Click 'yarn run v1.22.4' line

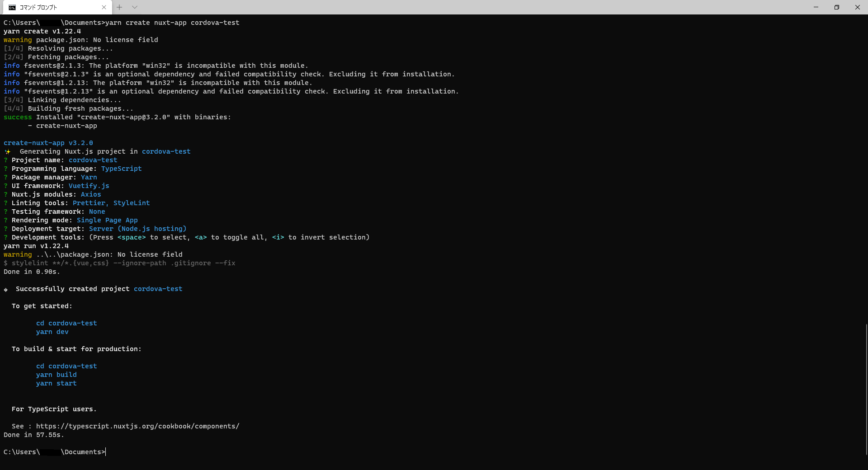[x=36, y=246]
